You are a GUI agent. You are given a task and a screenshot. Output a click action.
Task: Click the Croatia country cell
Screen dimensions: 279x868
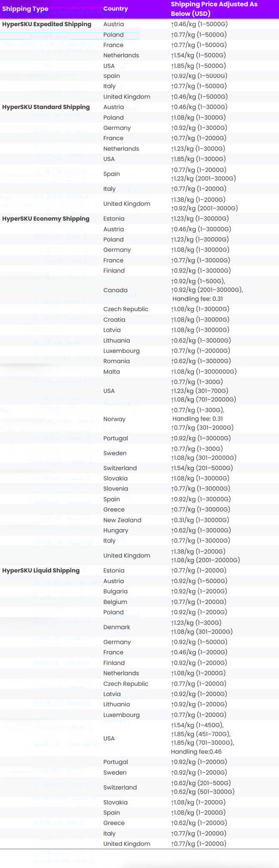point(114,320)
